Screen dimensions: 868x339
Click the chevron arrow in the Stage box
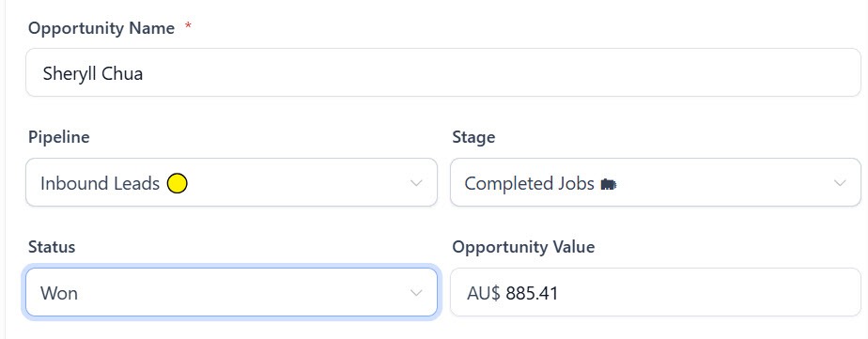coord(840,183)
